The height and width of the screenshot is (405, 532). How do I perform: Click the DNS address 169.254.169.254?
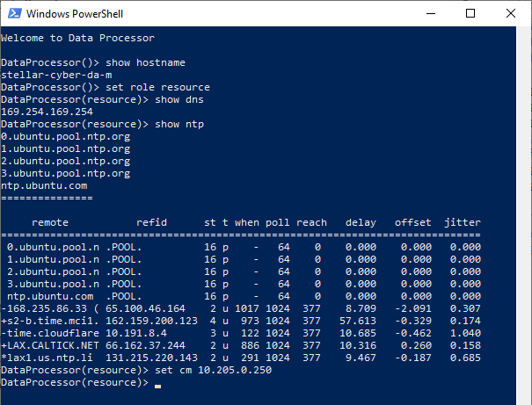point(47,112)
